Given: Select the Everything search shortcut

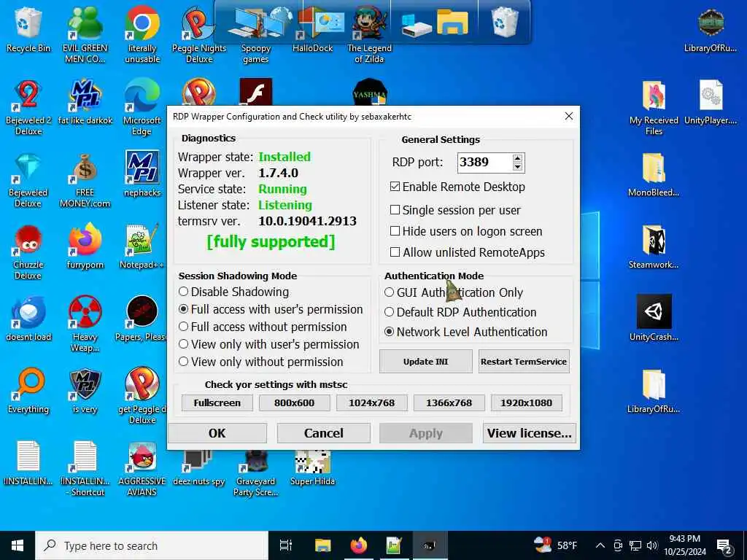Looking at the screenshot, I should 28,391.
